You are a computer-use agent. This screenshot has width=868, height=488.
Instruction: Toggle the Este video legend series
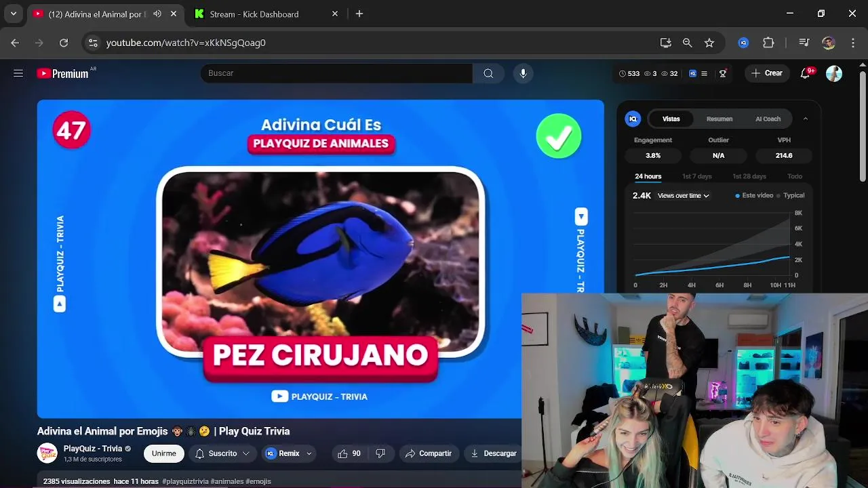tap(754, 195)
